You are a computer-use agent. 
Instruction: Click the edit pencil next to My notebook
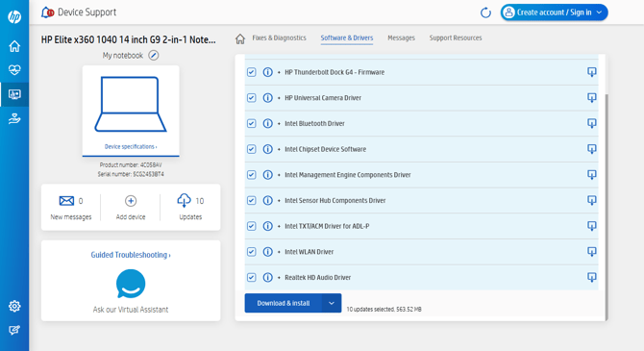pos(154,55)
